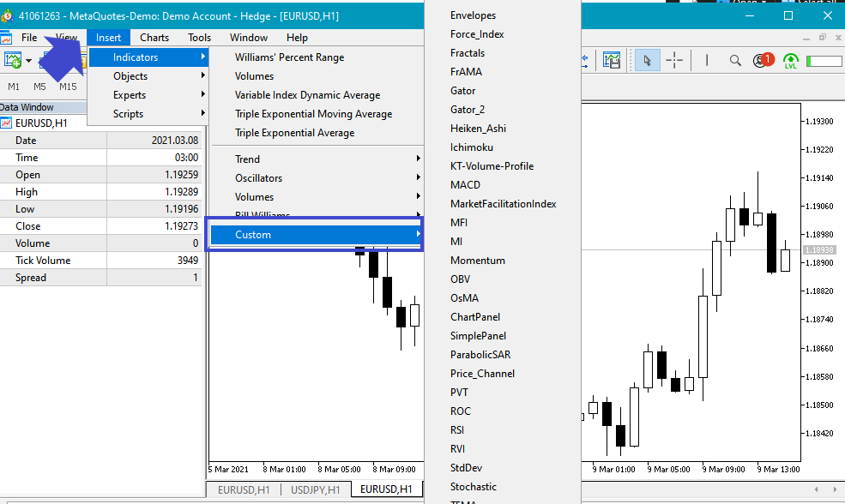Expand the Trend indicators submenu
This screenshot has height=504, width=845.
317,159
